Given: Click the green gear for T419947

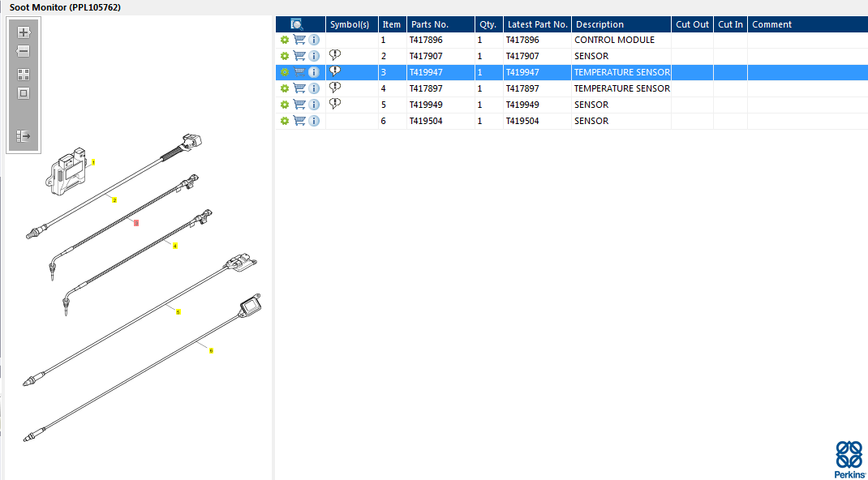Looking at the screenshot, I should coord(285,72).
